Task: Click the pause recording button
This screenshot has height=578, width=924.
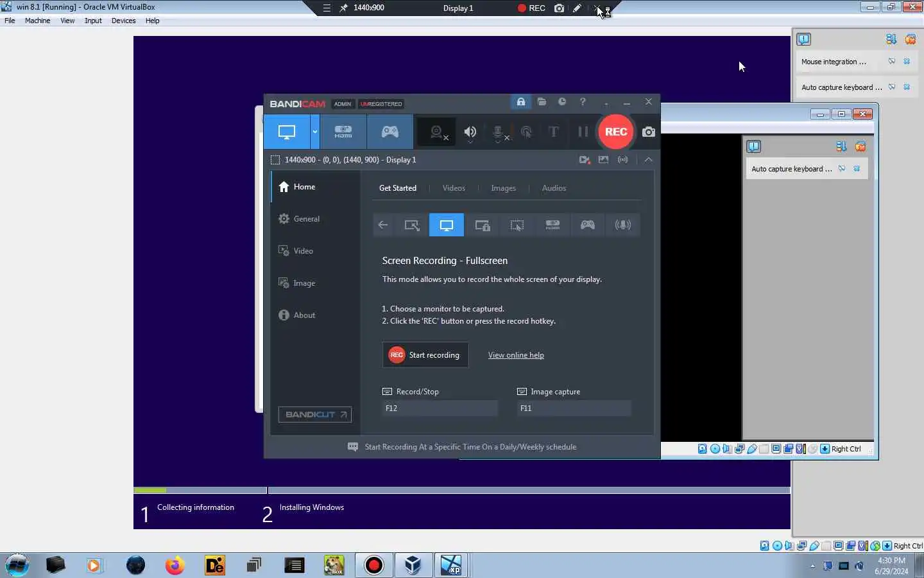Action: click(x=583, y=132)
